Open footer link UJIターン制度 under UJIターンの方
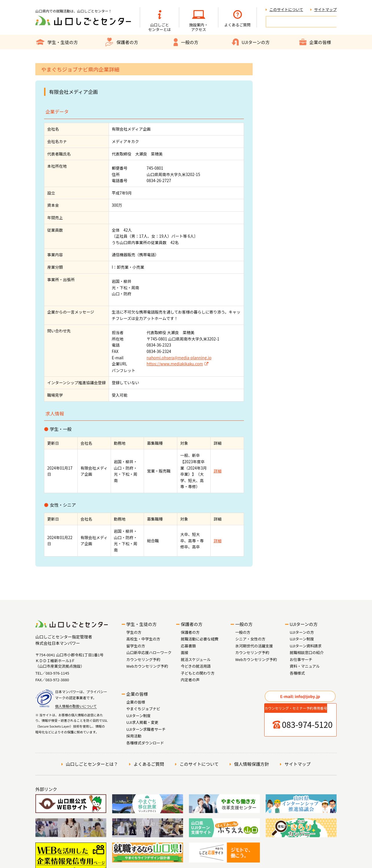The image size is (372, 868). click(302, 639)
